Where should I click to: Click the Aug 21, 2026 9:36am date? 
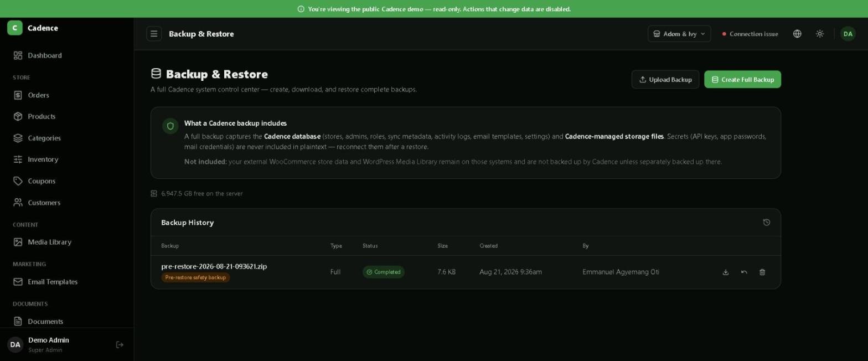[x=510, y=272]
